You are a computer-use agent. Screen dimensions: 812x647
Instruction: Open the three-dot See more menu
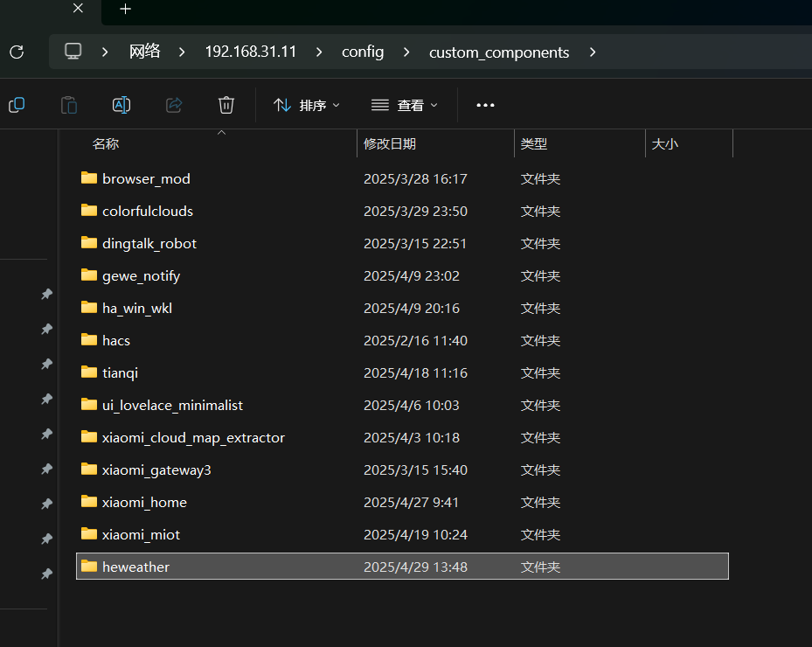pos(485,105)
